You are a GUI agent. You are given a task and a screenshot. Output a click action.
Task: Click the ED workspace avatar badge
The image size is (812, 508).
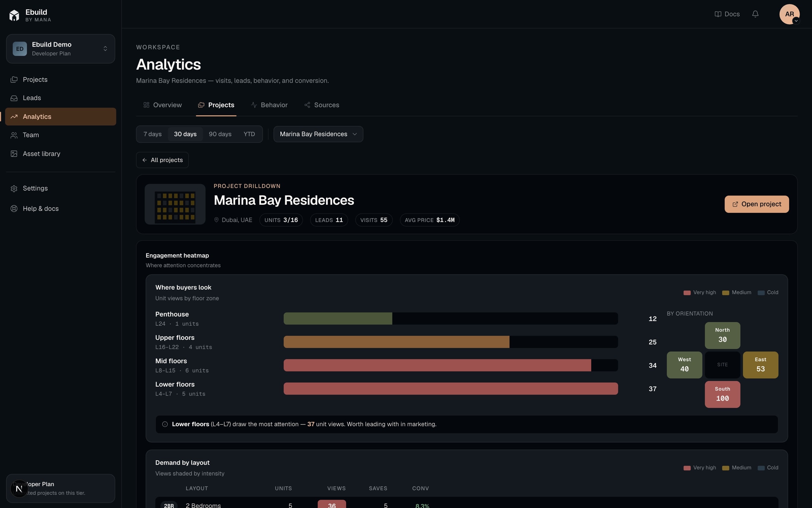[x=20, y=49]
